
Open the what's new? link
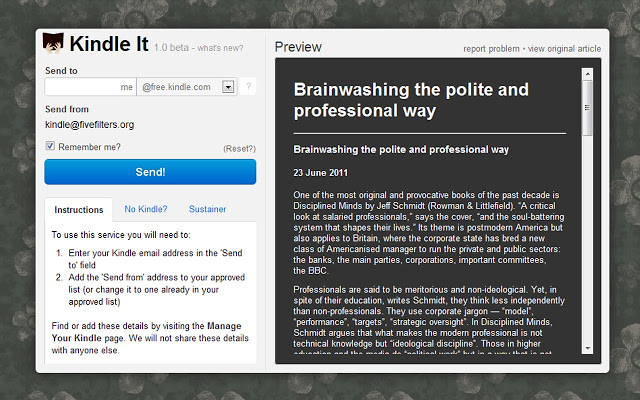220,48
